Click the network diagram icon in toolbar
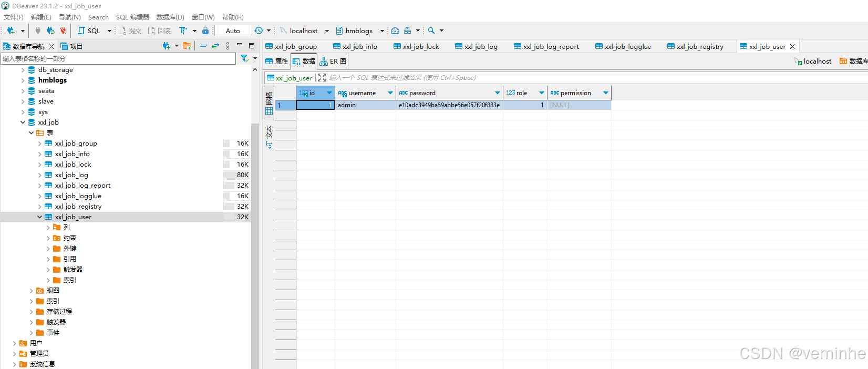868x369 pixels. [x=408, y=30]
